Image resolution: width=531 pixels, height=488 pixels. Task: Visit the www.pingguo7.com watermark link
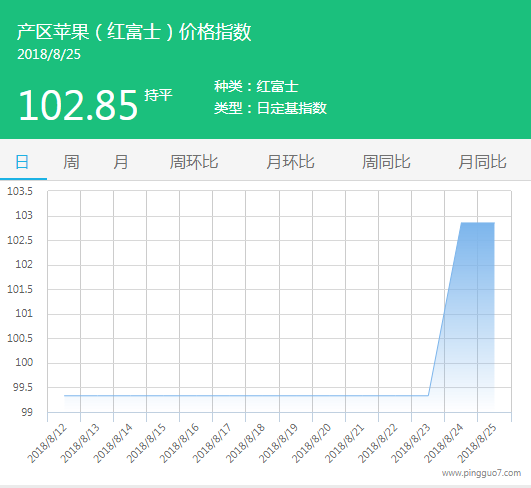pos(481,473)
